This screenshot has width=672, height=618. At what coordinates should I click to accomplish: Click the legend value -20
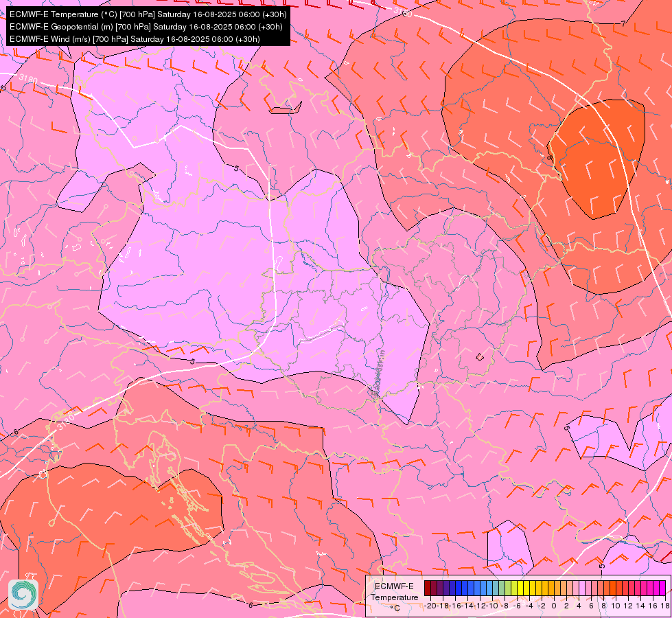click(x=431, y=606)
